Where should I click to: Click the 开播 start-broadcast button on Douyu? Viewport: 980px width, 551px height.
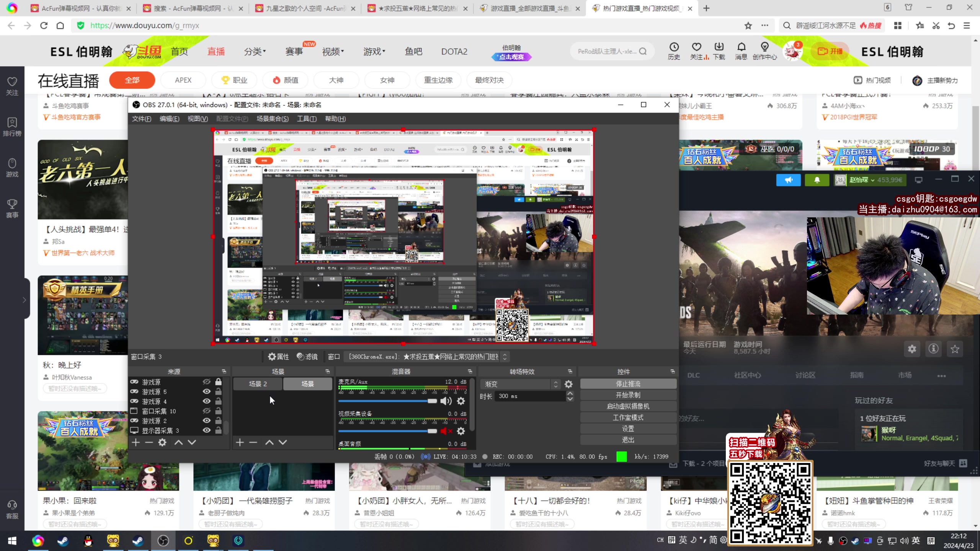click(830, 51)
